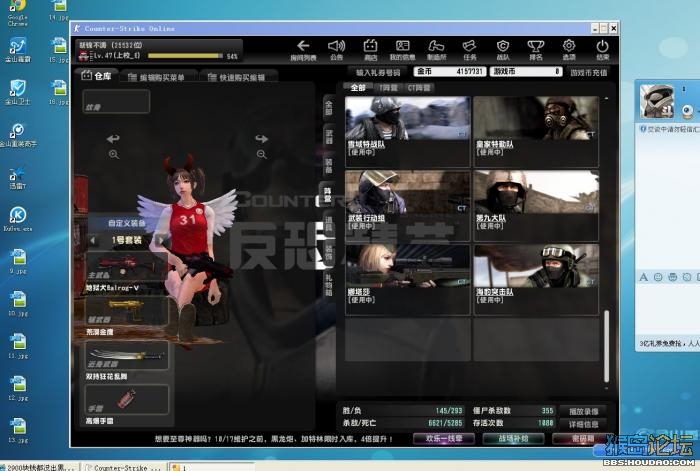The width and height of the screenshot is (700, 471).
Task: Select the vertical 全部 category tab
Action: [329, 108]
